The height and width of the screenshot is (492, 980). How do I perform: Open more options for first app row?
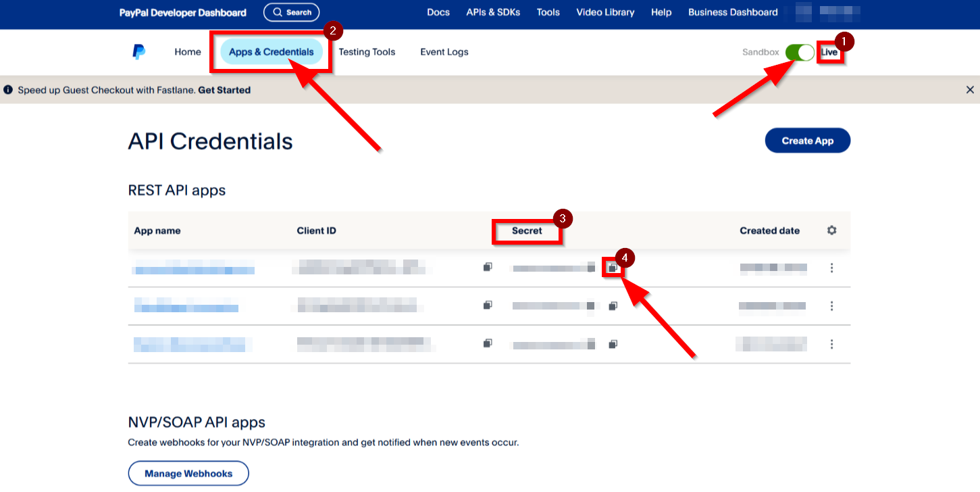pyautogui.click(x=831, y=268)
